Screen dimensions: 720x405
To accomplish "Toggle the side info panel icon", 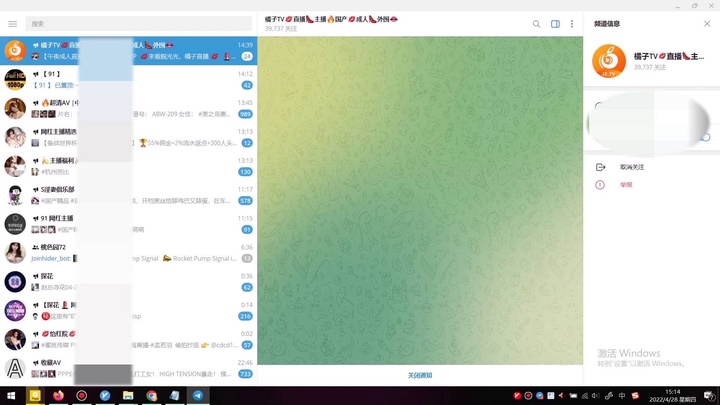I will (x=555, y=24).
